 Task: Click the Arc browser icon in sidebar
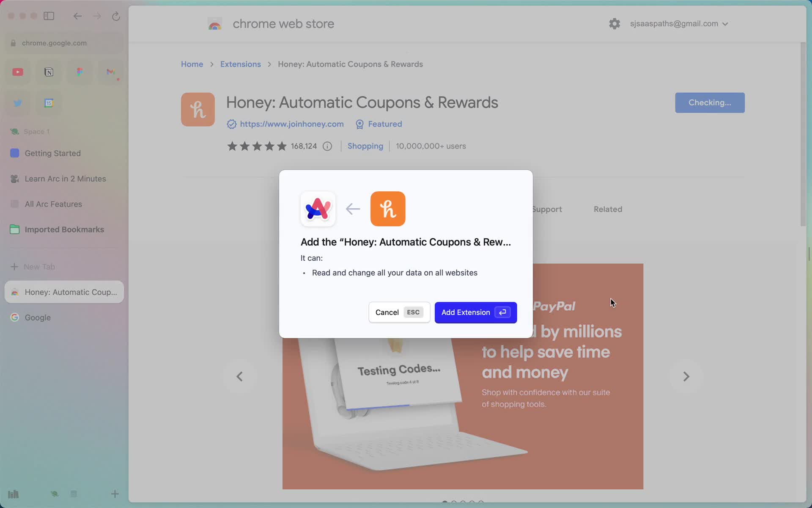[318, 209]
